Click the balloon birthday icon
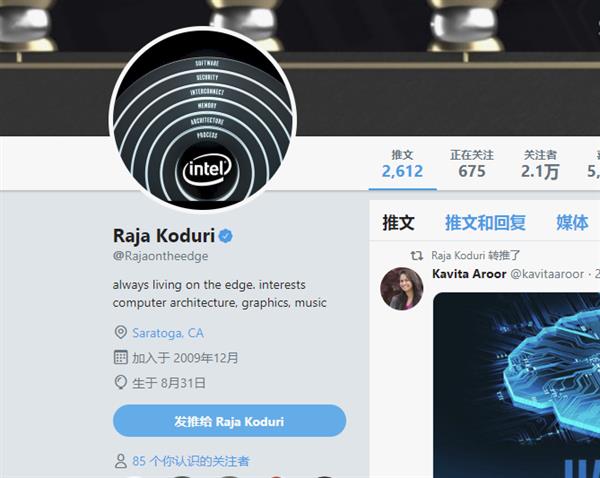 pos(121,382)
